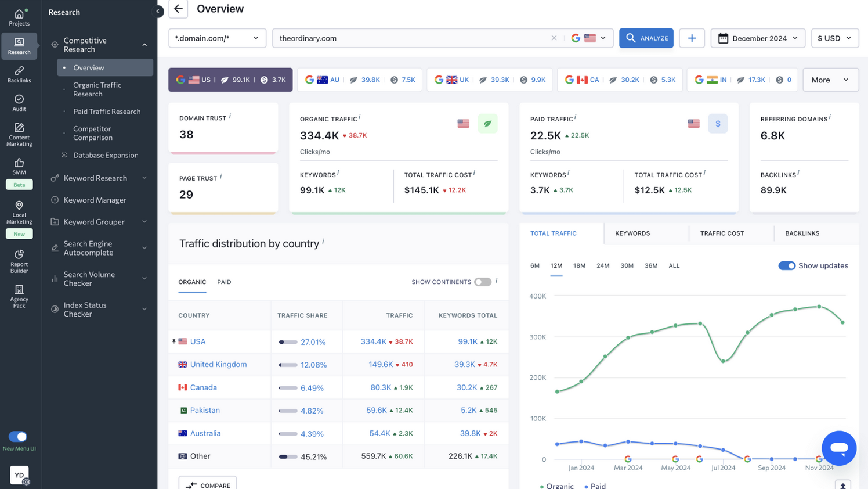
Task: Toggle the Show Continents switch
Action: 483,282
